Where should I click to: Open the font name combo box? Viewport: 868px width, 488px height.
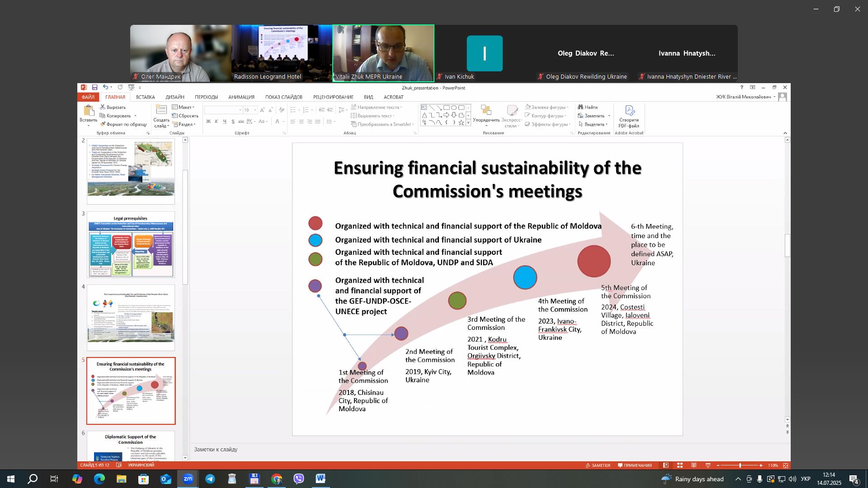[x=224, y=110]
